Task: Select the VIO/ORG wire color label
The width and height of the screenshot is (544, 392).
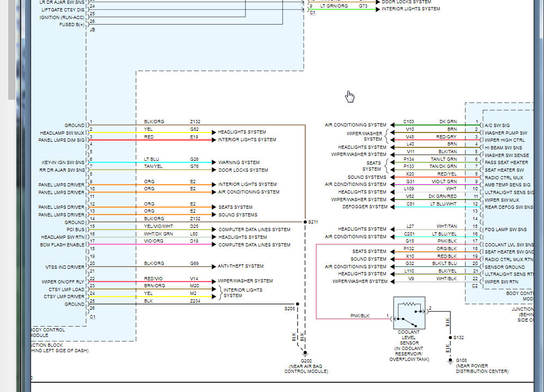Action: [154, 241]
